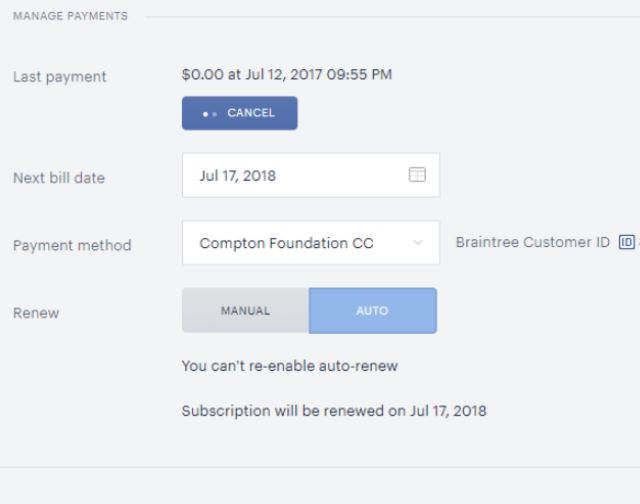The image size is (640, 504).
Task: Click the Manage Payments section header
Action: coord(70,16)
